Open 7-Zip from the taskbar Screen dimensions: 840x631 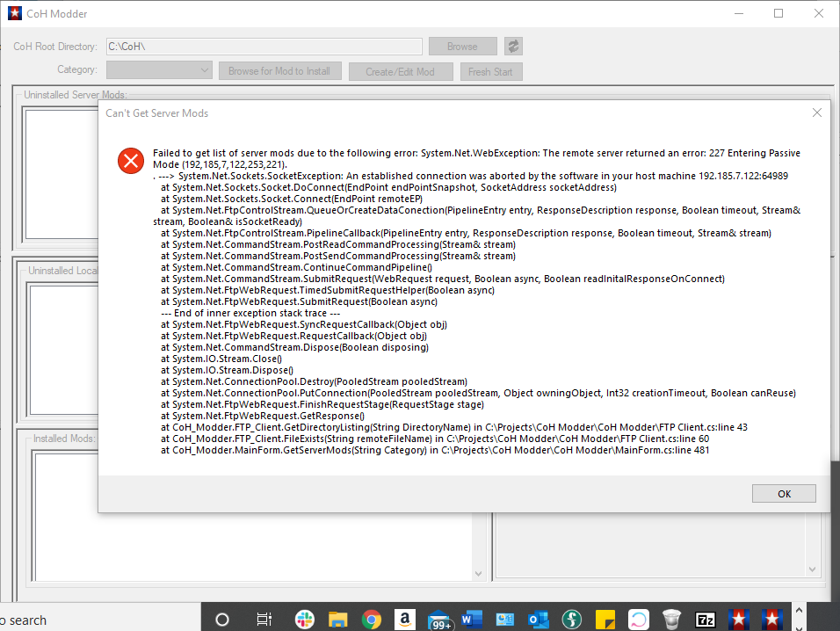coord(705,620)
